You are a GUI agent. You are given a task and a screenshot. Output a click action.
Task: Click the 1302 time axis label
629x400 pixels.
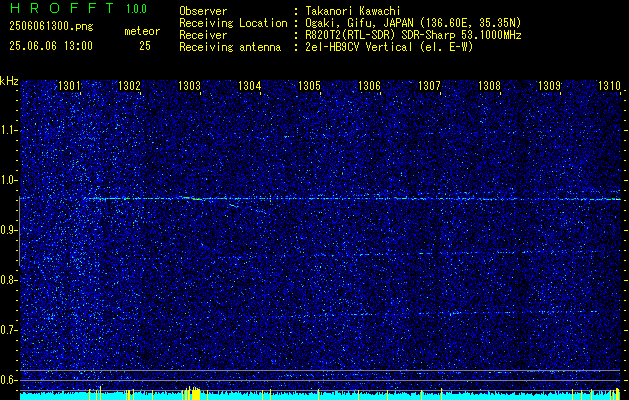[129, 85]
